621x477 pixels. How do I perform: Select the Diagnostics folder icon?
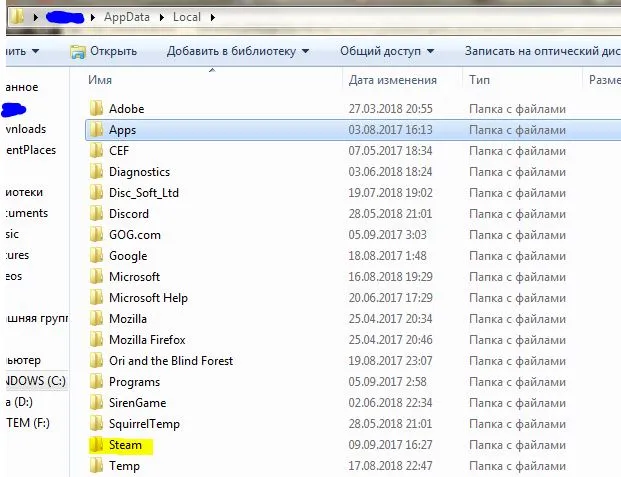point(96,172)
